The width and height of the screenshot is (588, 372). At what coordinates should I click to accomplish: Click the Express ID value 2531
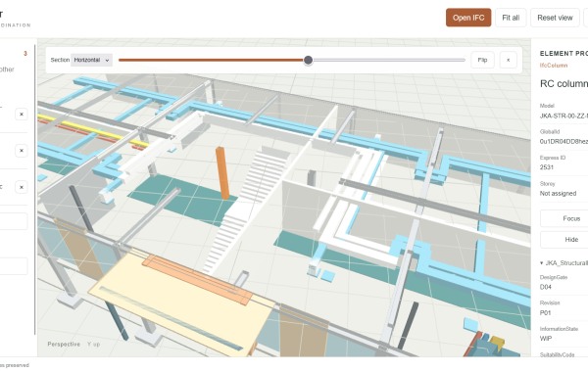[547, 167]
